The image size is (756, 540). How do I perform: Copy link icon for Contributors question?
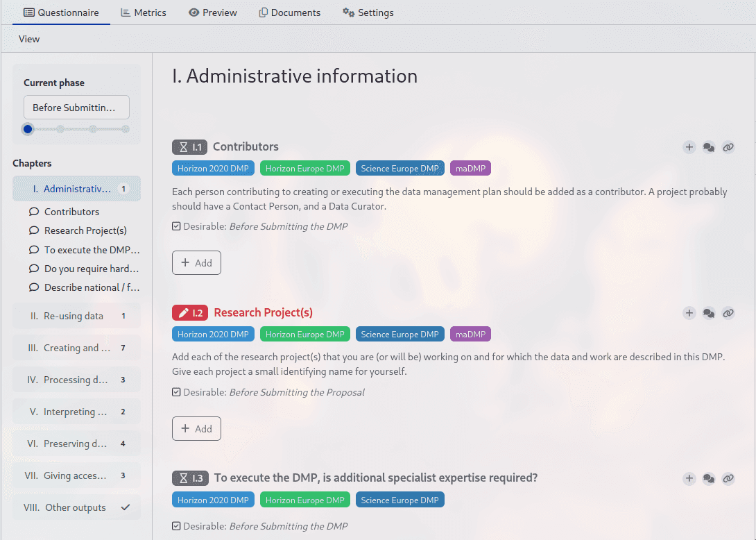(x=728, y=147)
